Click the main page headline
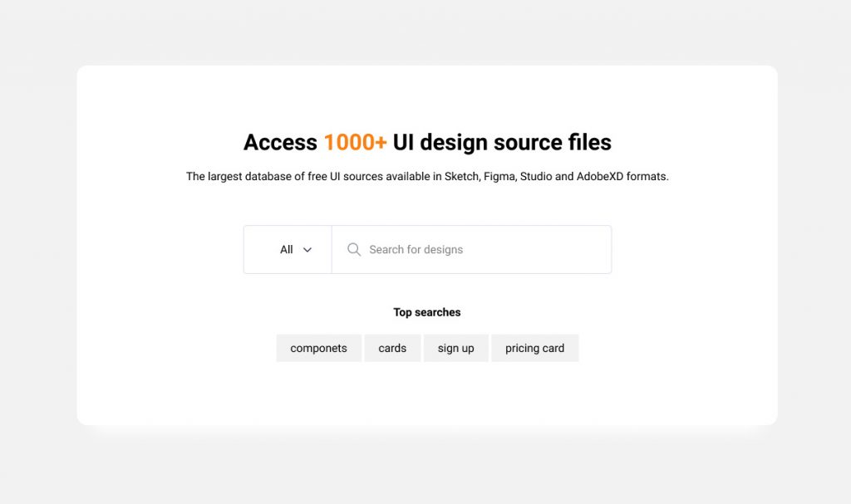This screenshot has width=851, height=504. coord(426,142)
